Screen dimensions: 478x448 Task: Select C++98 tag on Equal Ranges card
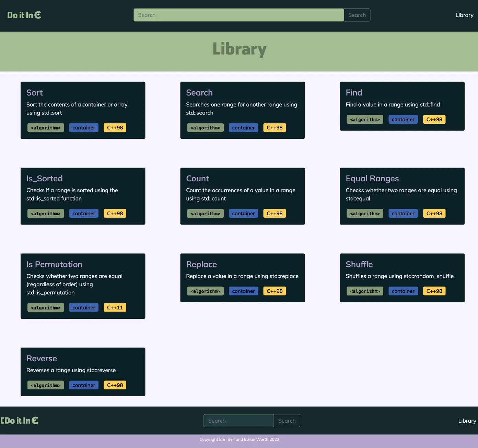[434, 213]
